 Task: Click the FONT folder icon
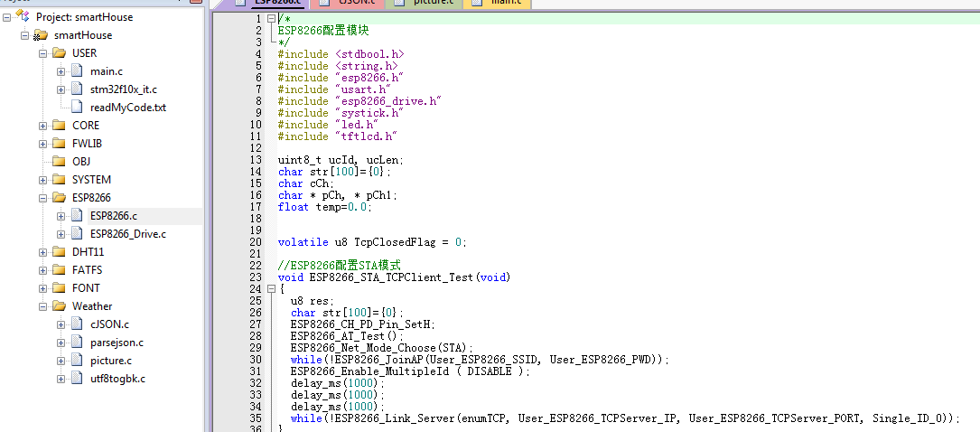[59, 288]
